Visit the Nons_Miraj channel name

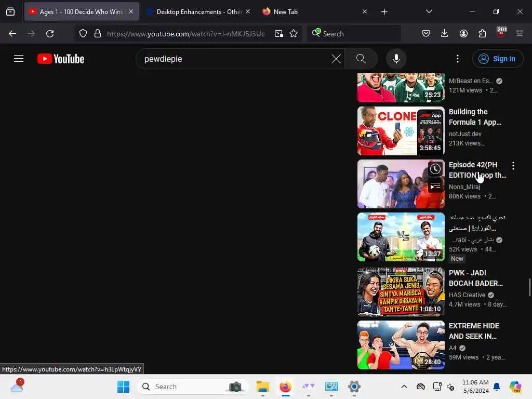point(464,187)
